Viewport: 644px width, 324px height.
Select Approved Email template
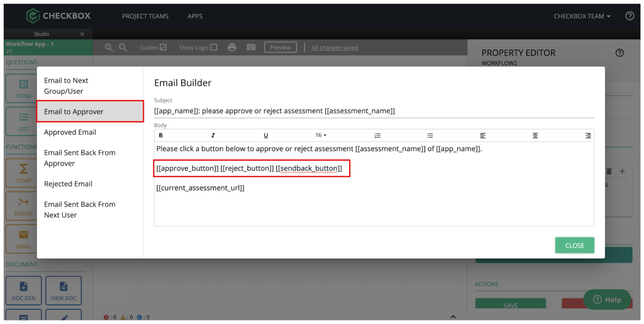coord(90,132)
